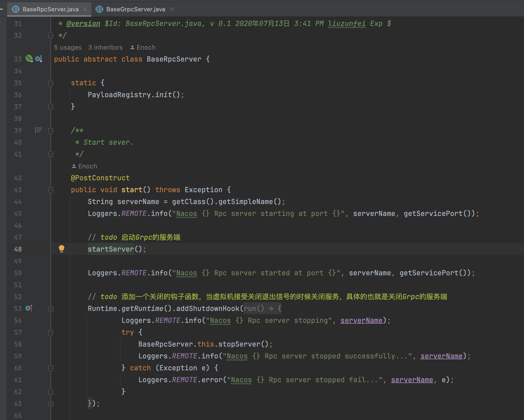Click the Javadoc fold end at line 41
524x420 pixels.
pos(51,154)
